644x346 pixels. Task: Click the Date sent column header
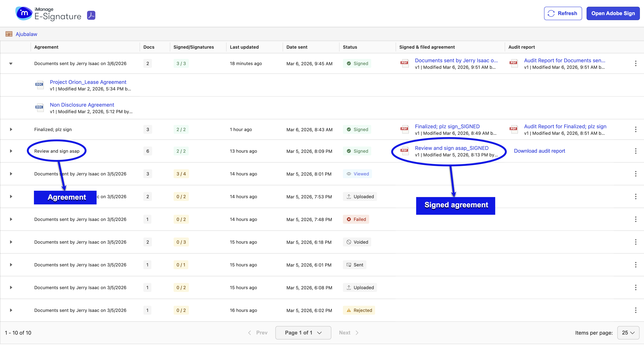click(297, 47)
